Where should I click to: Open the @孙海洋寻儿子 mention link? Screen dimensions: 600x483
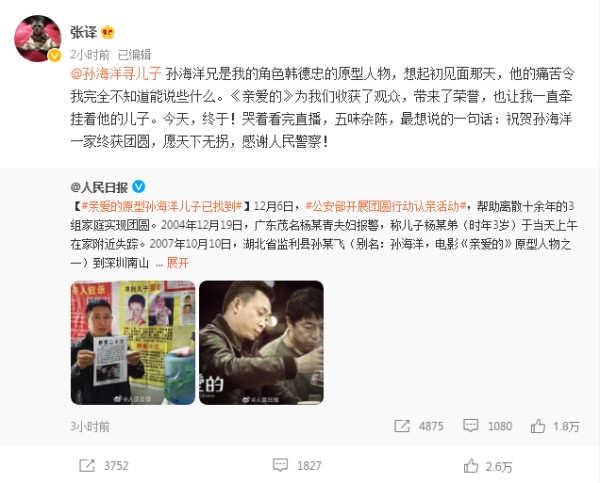pyautogui.click(x=116, y=74)
